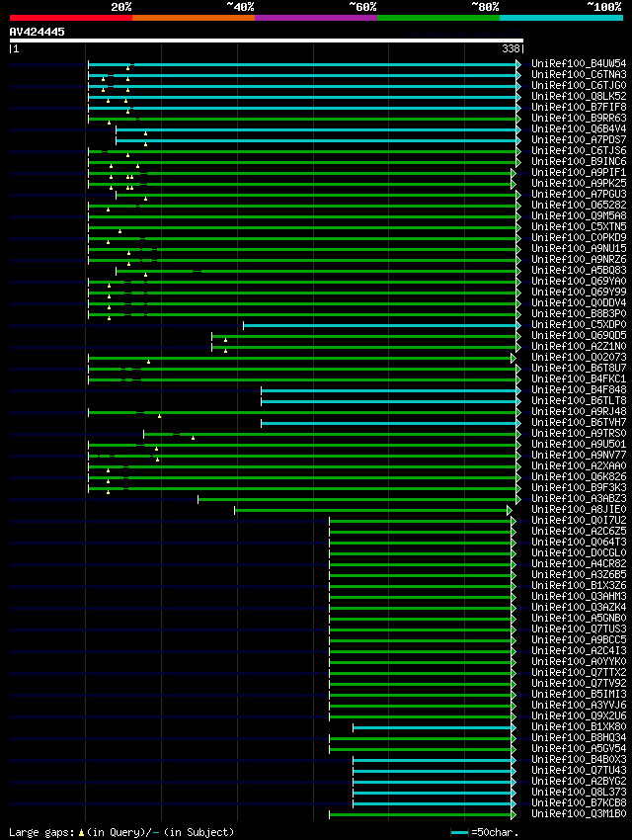Click the purple ~60% identity legend segment

click(316, 18)
